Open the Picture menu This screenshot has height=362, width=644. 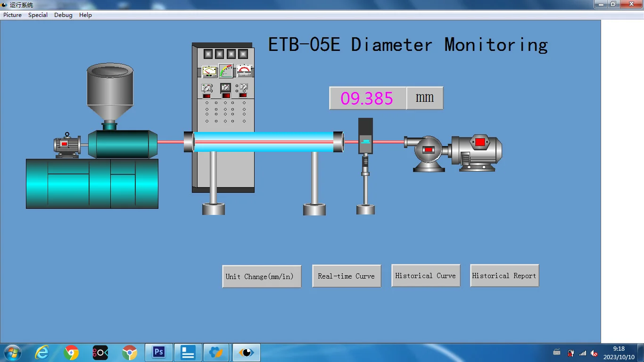(13, 15)
